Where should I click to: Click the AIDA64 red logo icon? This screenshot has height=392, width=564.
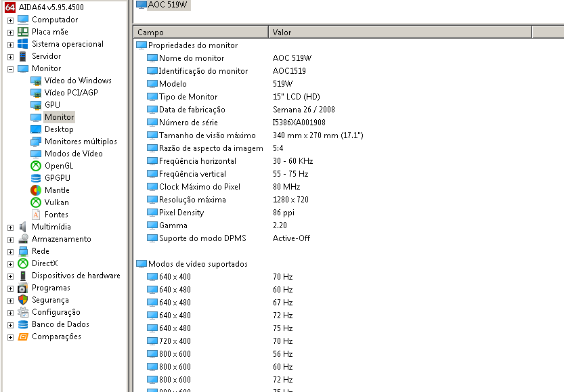click(10, 7)
